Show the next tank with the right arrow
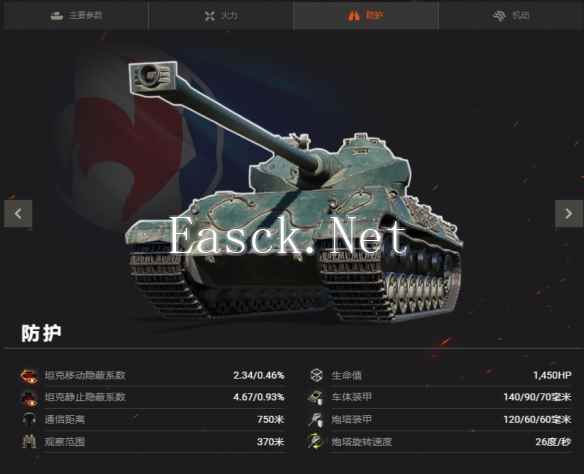584x474 pixels. [x=569, y=214]
